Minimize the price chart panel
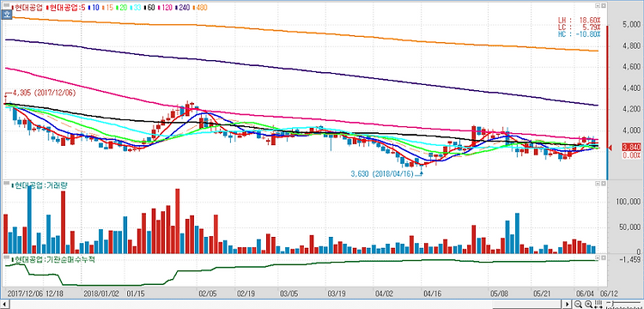644x309 pixels. (x=598, y=7)
